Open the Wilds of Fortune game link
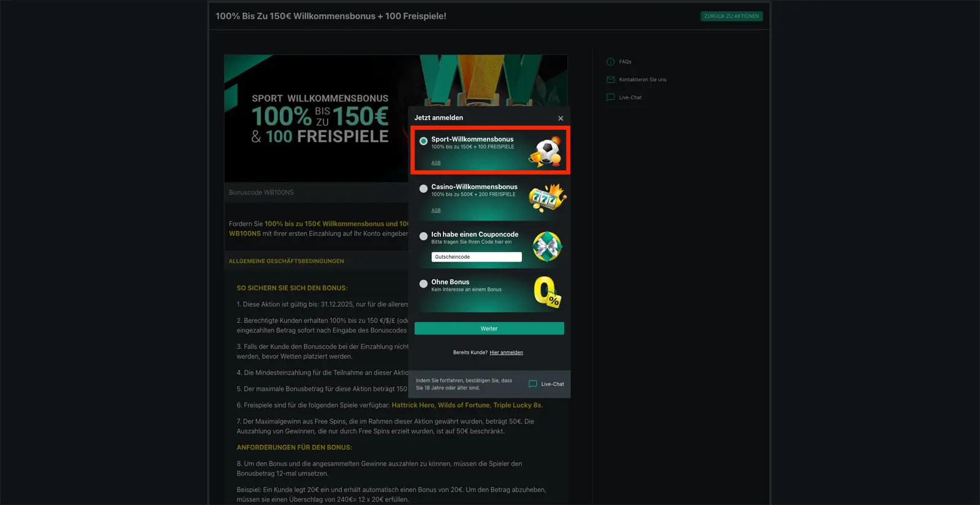980x505 pixels. click(464, 405)
